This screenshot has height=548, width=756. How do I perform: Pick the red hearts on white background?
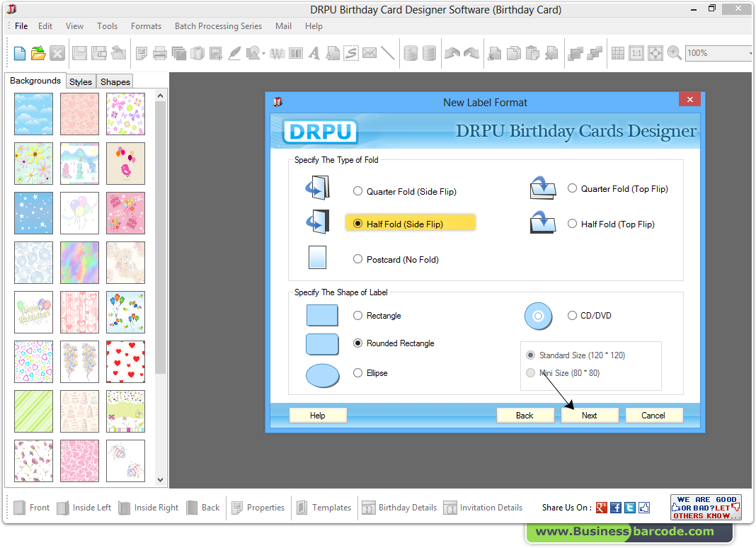pyautogui.click(x=125, y=361)
